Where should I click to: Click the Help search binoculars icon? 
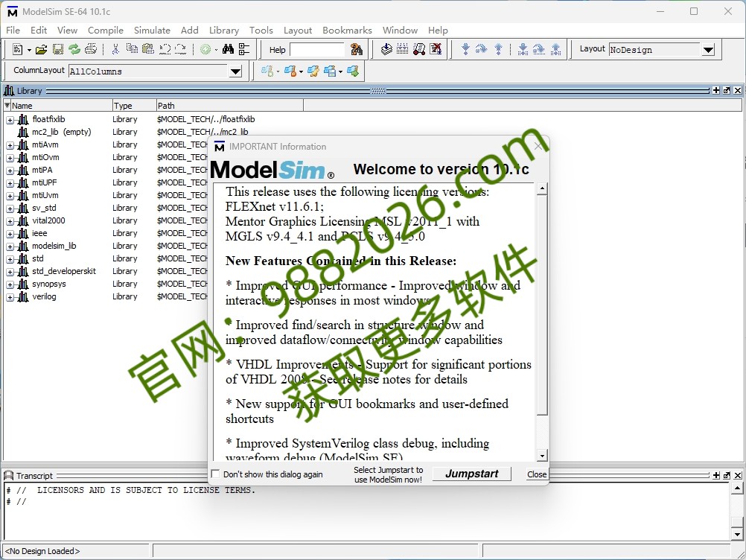coord(357,49)
